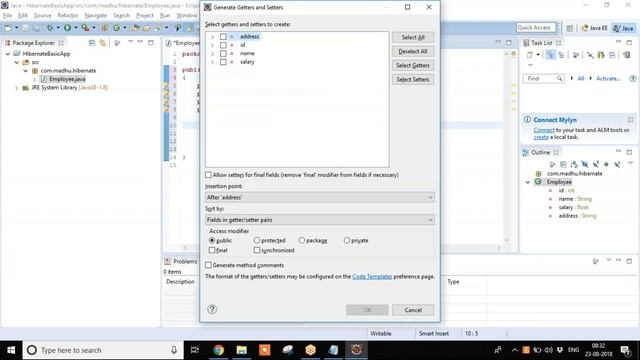Click the Task List Find field

tap(543, 78)
